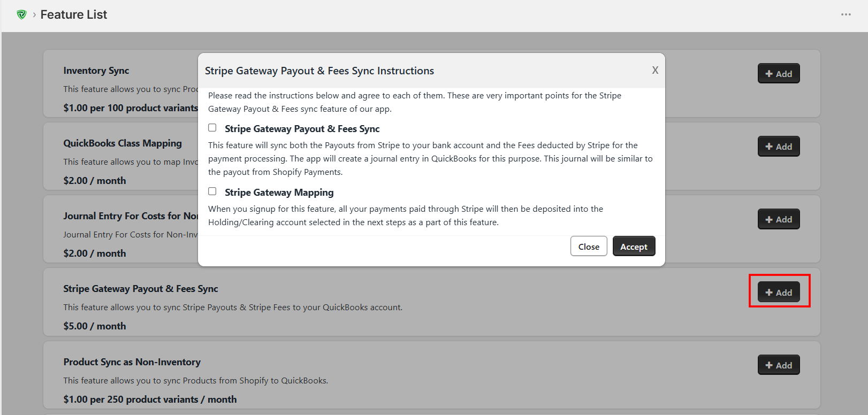Add the Product Sync as Non-Inventory feature

779,365
